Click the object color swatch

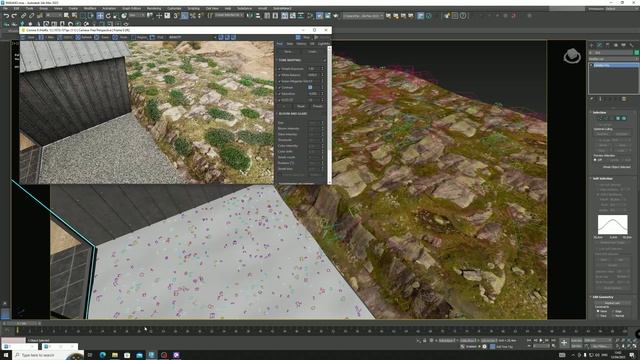pos(636,53)
